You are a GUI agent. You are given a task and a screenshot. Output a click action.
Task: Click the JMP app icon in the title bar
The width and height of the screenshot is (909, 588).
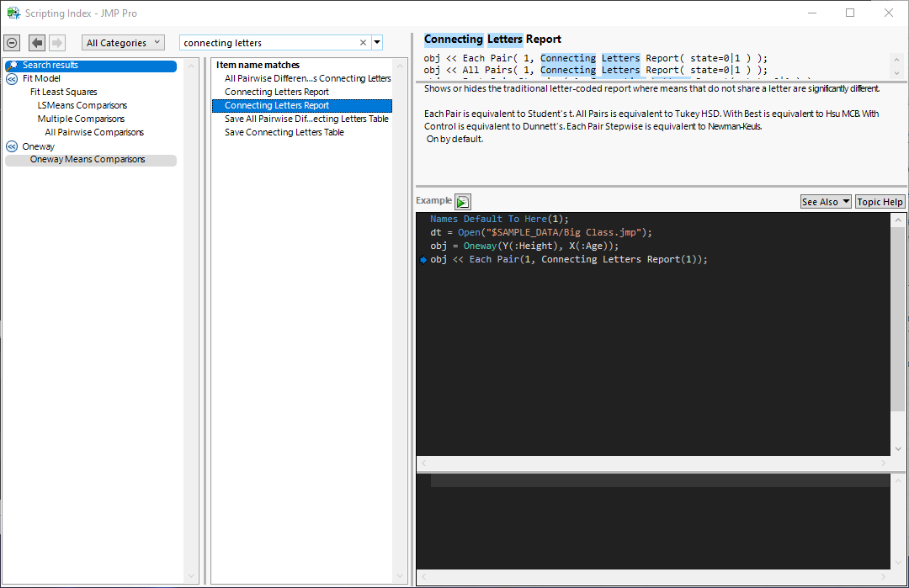click(13, 13)
